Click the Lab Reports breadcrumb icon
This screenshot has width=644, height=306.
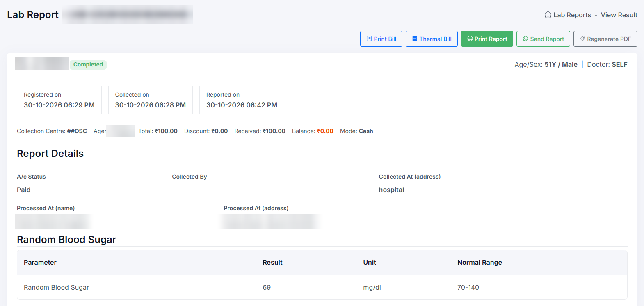[548, 15]
